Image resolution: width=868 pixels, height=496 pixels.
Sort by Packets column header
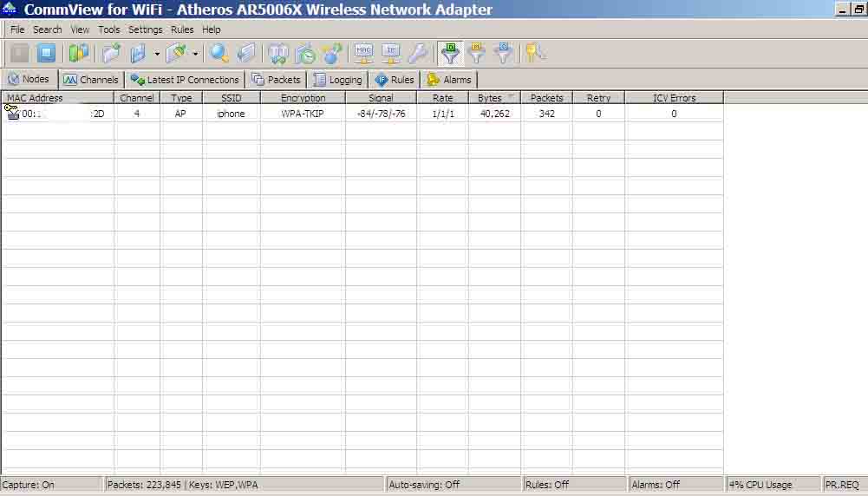[x=546, y=98]
